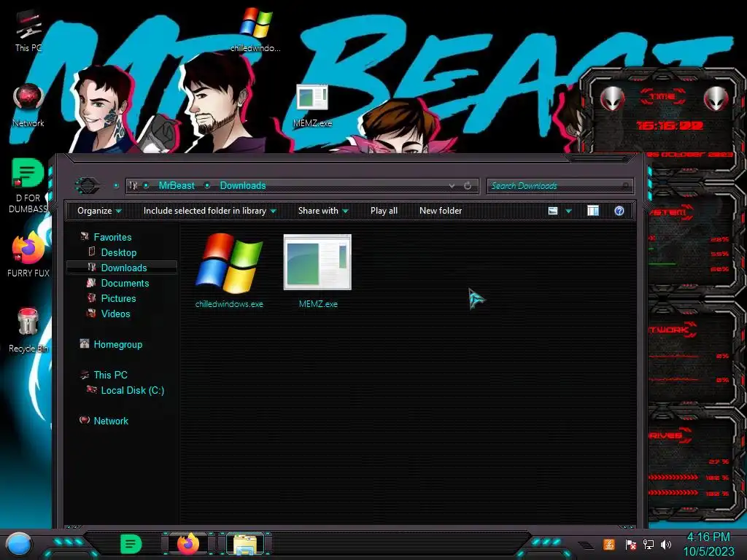Select Homegroup in navigation pane
Viewport: 747px width, 560px height.
click(x=118, y=344)
